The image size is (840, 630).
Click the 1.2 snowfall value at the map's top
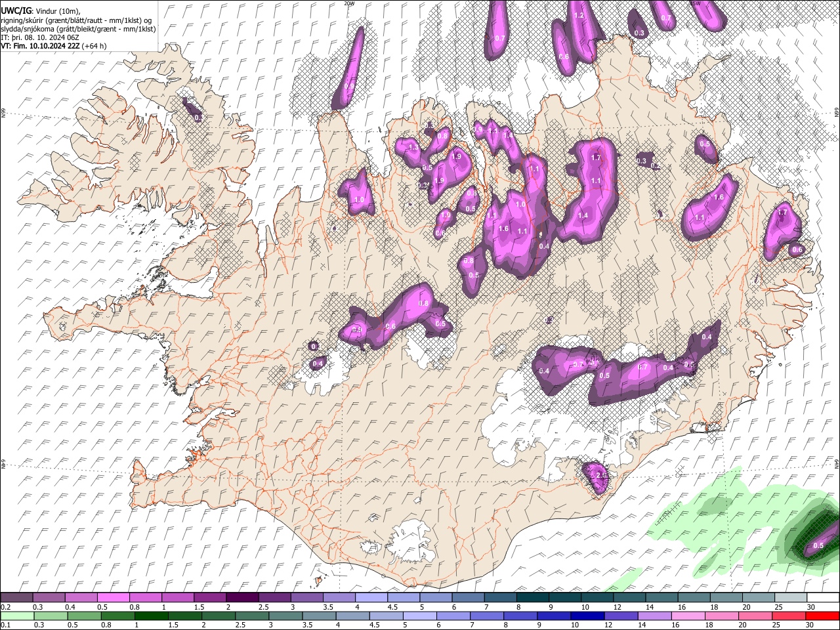point(579,15)
